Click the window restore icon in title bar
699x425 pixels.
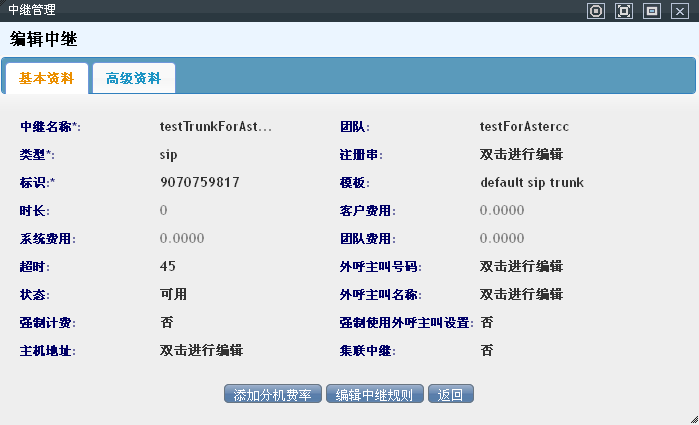pos(652,11)
